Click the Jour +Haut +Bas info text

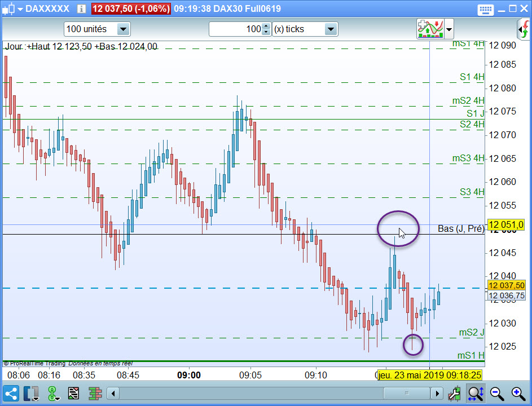tap(81, 46)
